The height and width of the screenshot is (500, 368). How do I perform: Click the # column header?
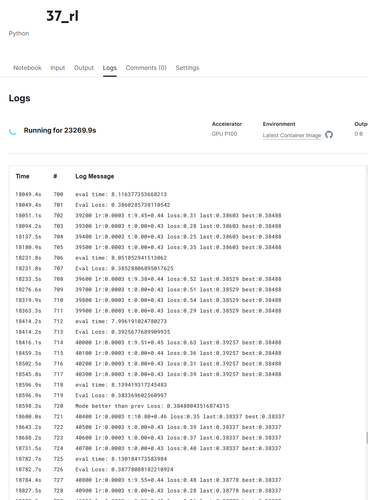point(55,176)
